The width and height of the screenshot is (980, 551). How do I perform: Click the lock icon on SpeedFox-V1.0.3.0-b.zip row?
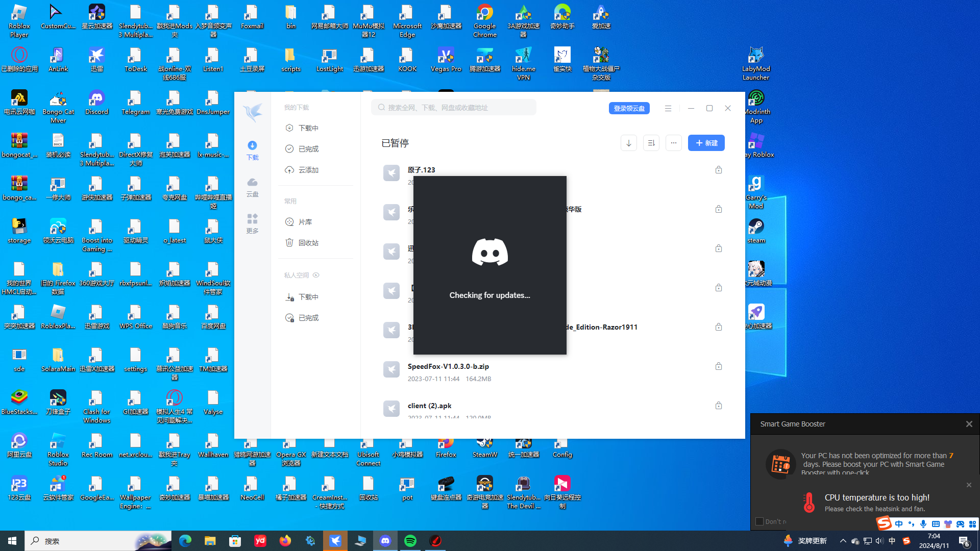coord(718,366)
